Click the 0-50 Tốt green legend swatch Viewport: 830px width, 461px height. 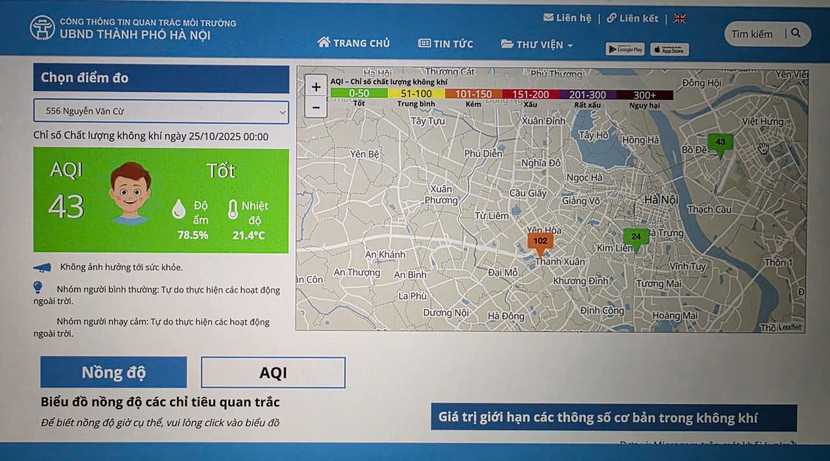(359, 94)
